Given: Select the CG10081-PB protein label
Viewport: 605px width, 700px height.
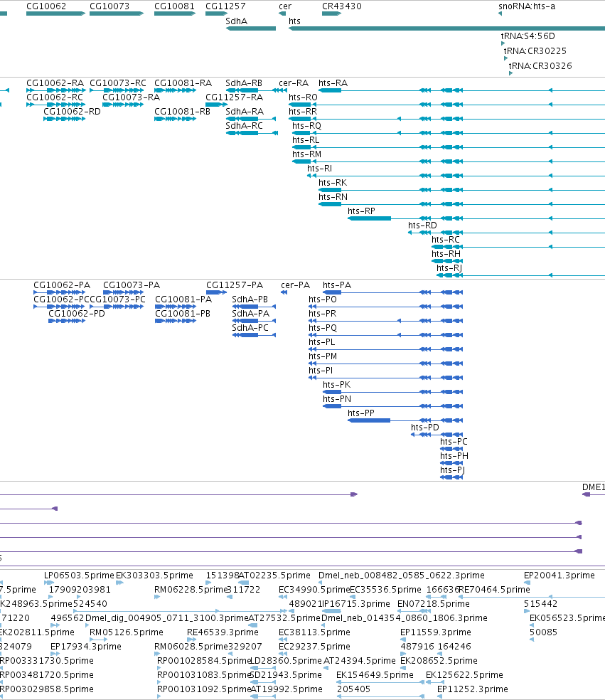Looking at the screenshot, I should [x=183, y=314].
